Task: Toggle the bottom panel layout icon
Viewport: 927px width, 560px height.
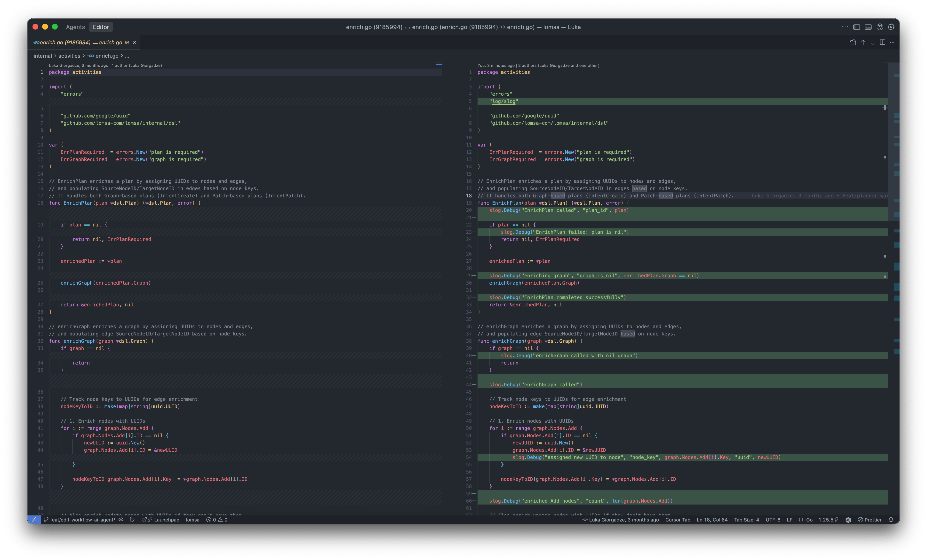Action: (868, 27)
